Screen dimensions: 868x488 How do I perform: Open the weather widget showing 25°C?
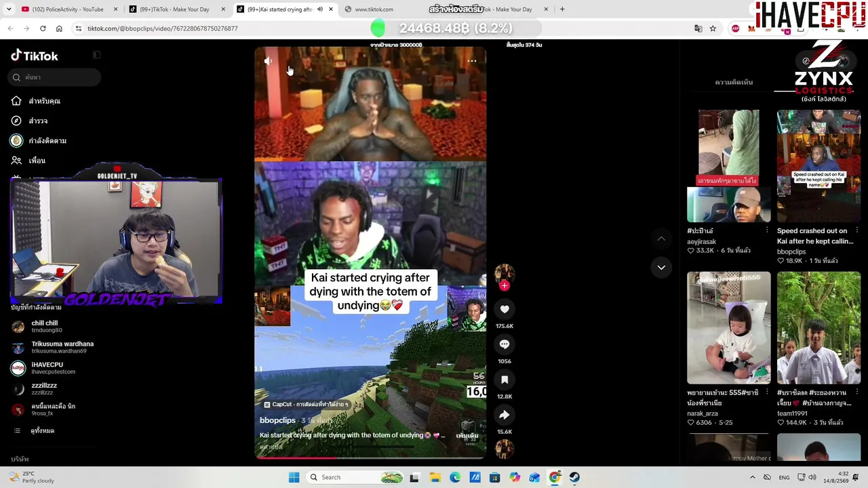(x=30, y=477)
